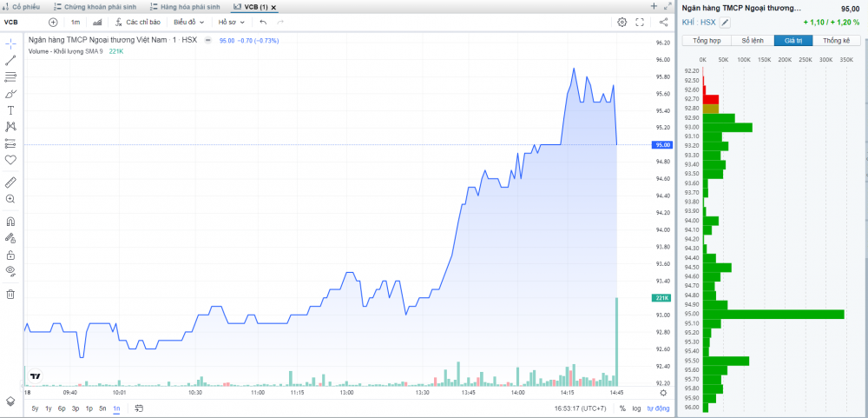The height and width of the screenshot is (418, 868).
Task: Click the 221K volume label on axis
Action: (662, 298)
